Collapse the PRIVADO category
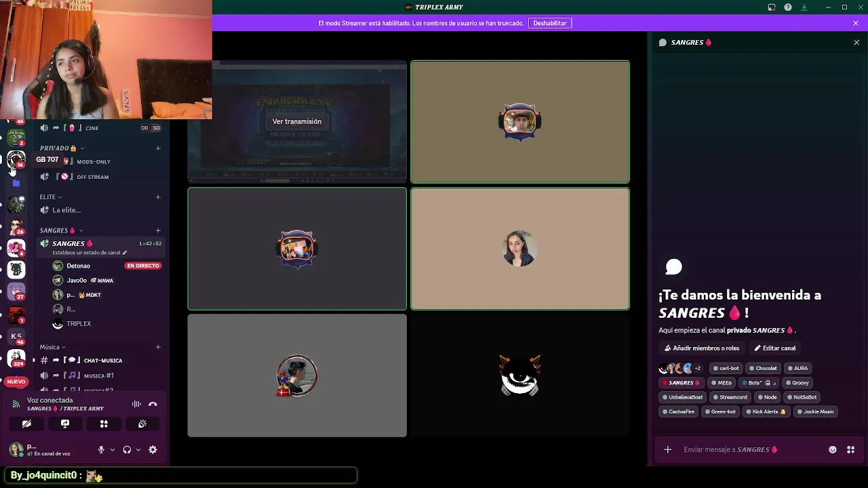This screenshot has width=868, height=488. click(x=62, y=148)
